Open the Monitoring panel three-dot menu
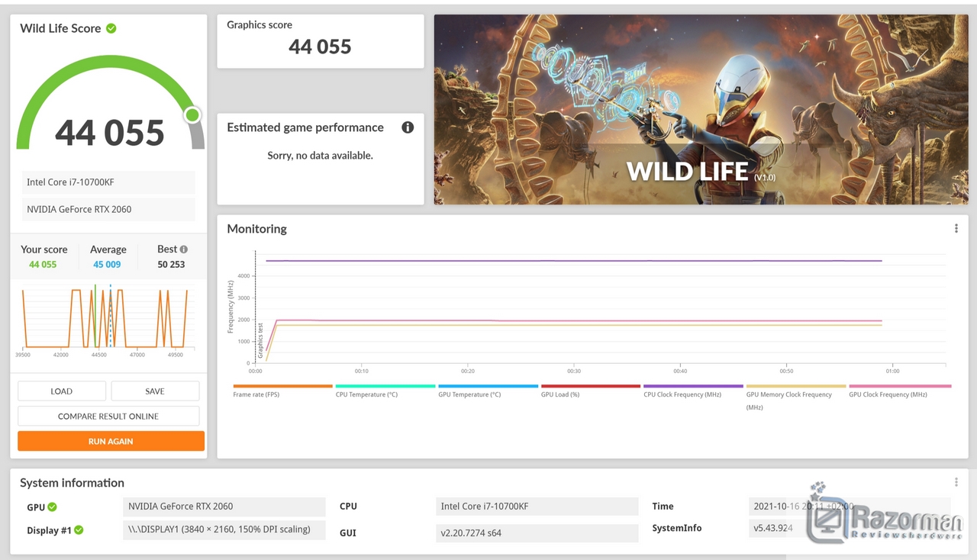The width and height of the screenshot is (977, 560). tap(956, 228)
